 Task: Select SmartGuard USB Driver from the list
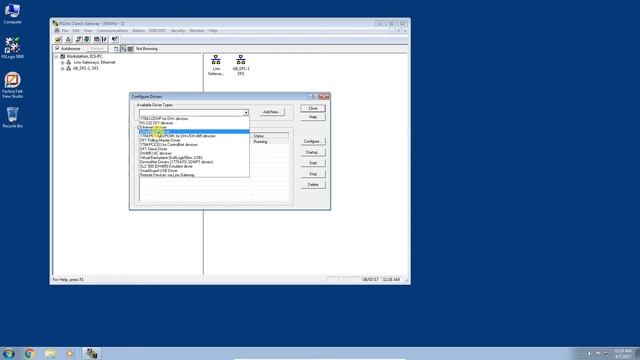click(194, 171)
